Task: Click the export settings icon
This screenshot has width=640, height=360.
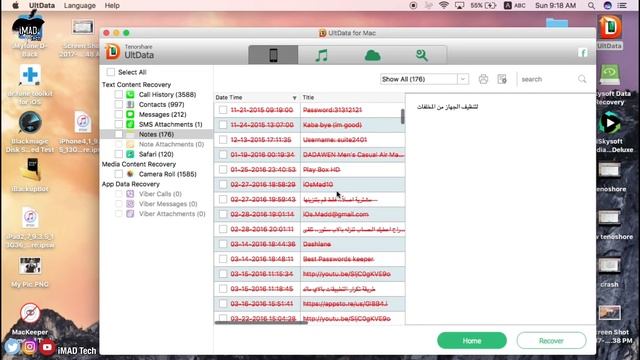Action: click(x=502, y=79)
